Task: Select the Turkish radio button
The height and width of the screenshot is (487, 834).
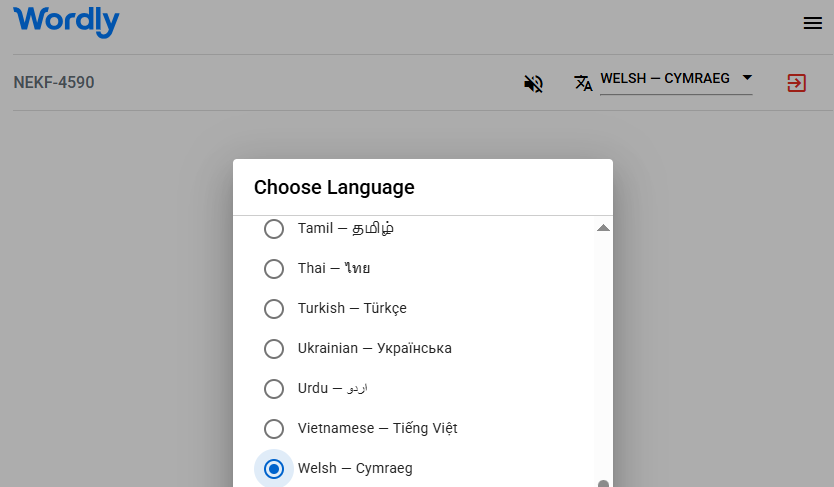Action: [x=274, y=308]
